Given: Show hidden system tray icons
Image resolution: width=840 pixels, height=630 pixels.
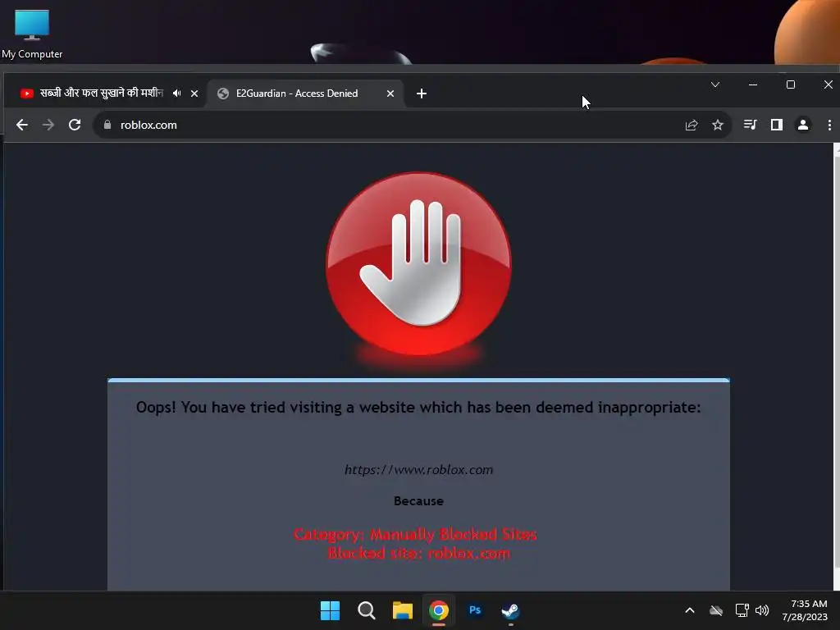Looking at the screenshot, I should tap(689, 610).
